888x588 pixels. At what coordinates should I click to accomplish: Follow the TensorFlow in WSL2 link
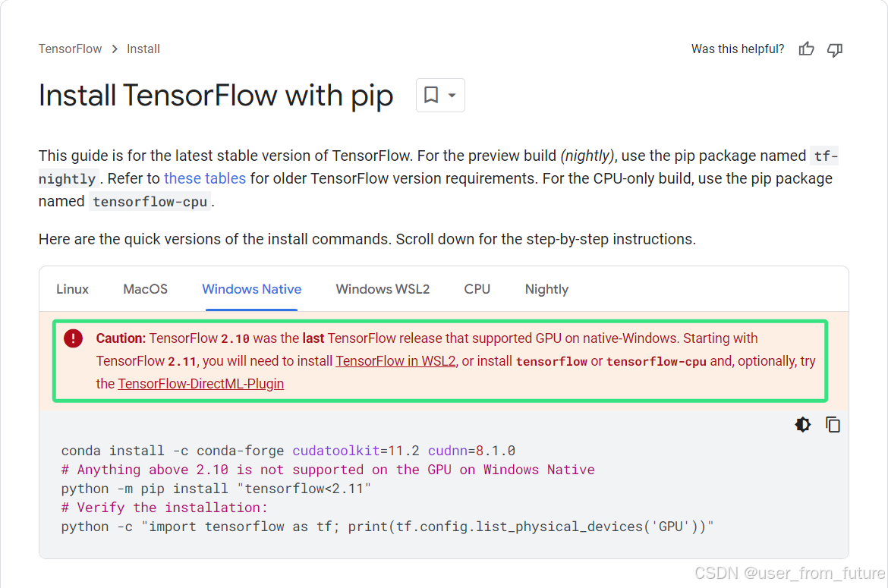[396, 361]
